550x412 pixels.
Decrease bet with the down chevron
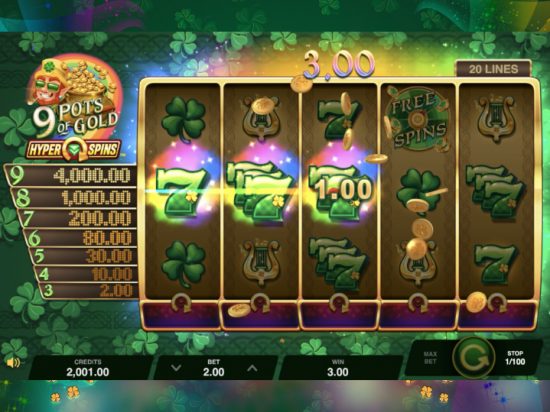click(x=176, y=368)
